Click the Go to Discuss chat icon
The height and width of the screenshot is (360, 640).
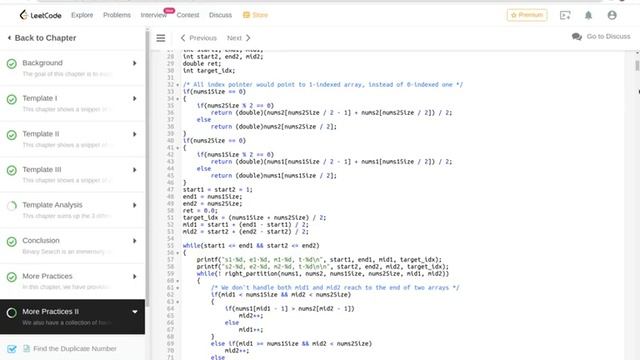[x=577, y=37]
